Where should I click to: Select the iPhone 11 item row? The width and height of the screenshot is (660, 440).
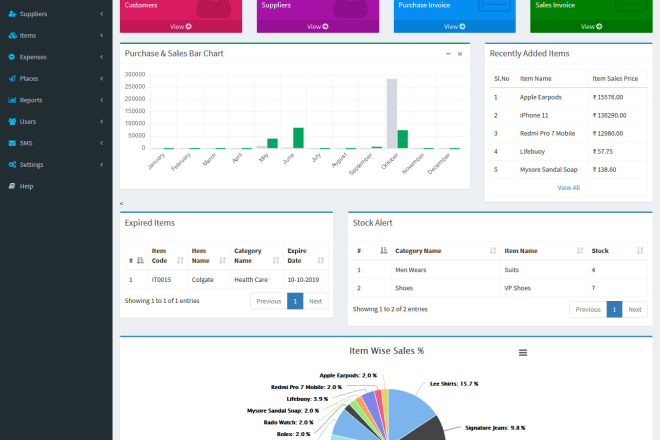coord(568,115)
